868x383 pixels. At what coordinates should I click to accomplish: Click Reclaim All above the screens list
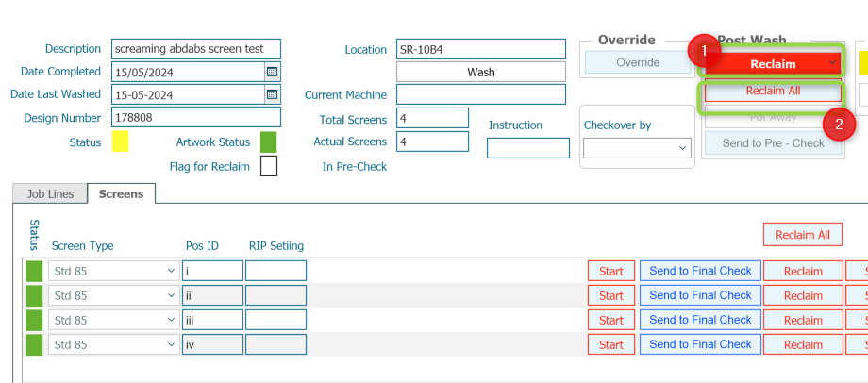(803, 235)
